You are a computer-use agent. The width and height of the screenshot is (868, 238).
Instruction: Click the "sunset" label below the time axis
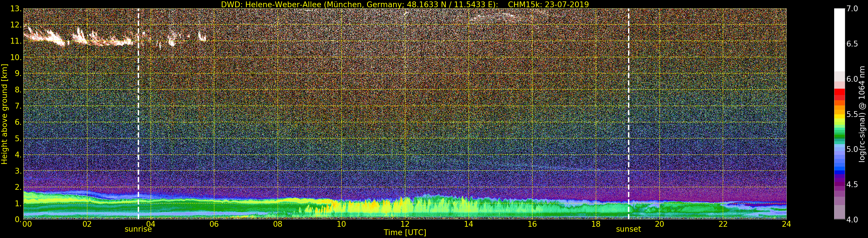(629, 229)
